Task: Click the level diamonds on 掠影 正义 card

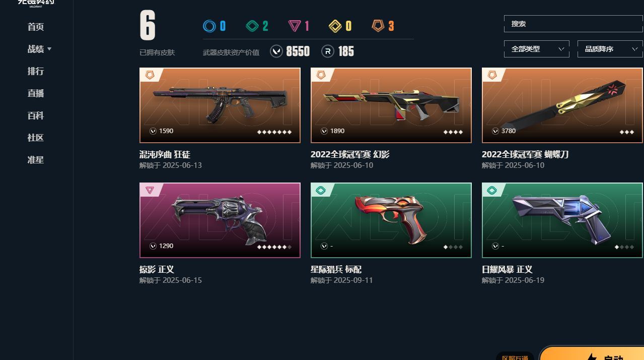Action: (x=274, y=247)
